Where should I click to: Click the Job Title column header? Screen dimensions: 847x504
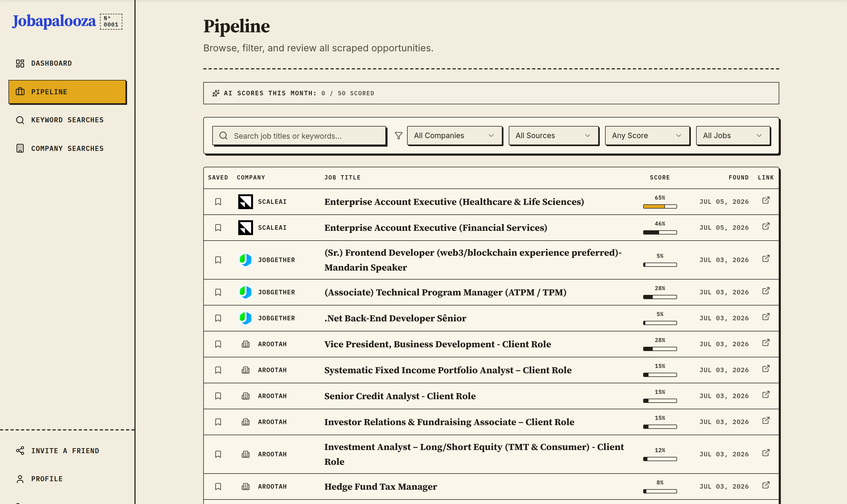342,177
